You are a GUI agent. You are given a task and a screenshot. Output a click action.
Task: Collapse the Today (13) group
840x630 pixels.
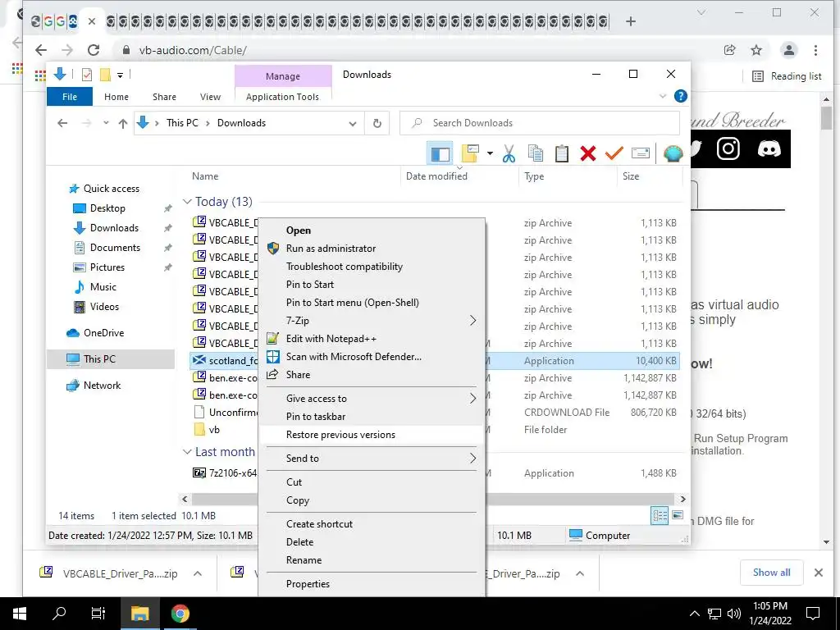click(187, 202)
